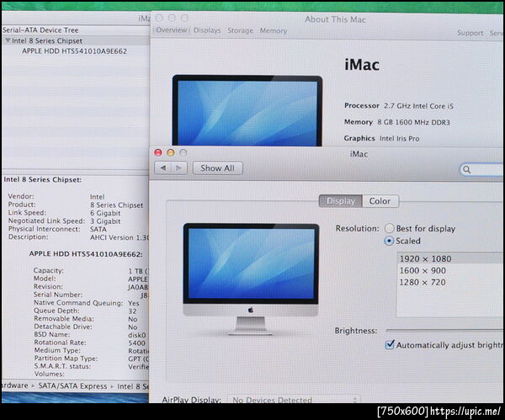Viewport: 505px width, 420px height.
Task: Select APPLE HDD HTS541010A9E662 in the device tree
Action: point(74,51)
